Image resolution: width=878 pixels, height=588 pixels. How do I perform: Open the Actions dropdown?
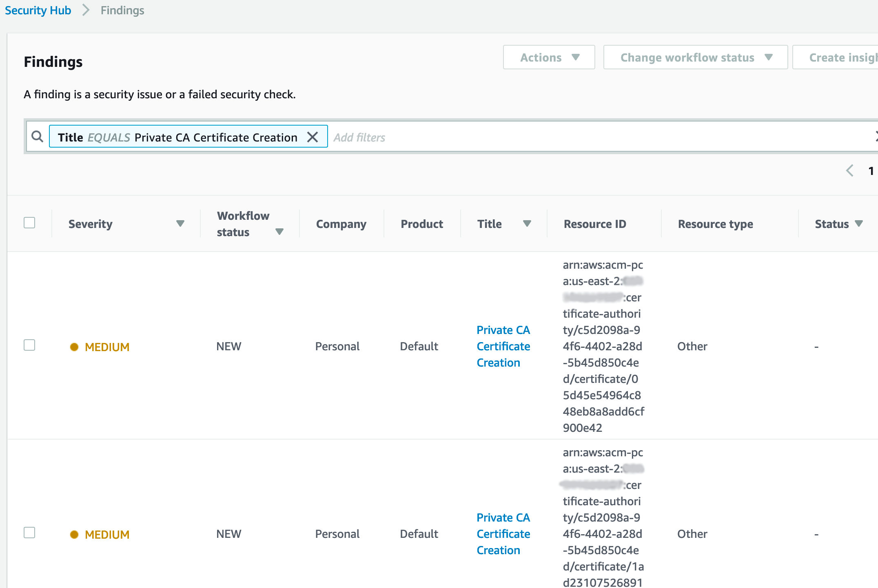[x=549, y=57]
